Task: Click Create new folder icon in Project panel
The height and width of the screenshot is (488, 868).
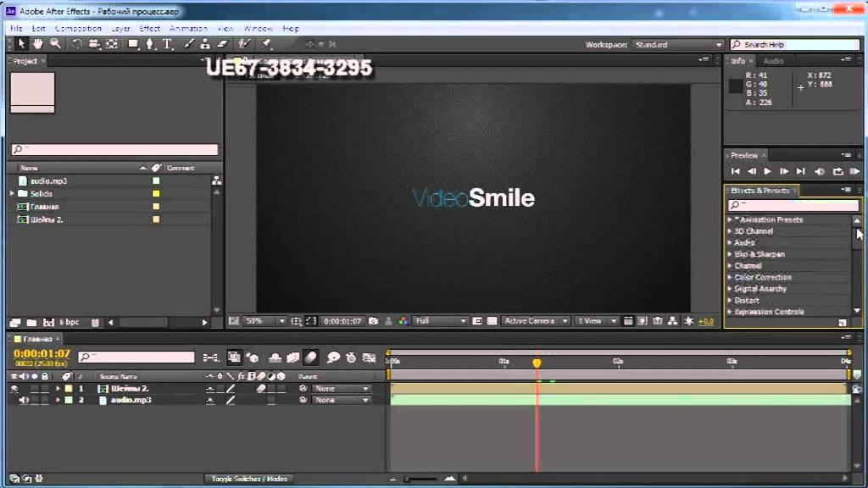Action: point(31,322)
